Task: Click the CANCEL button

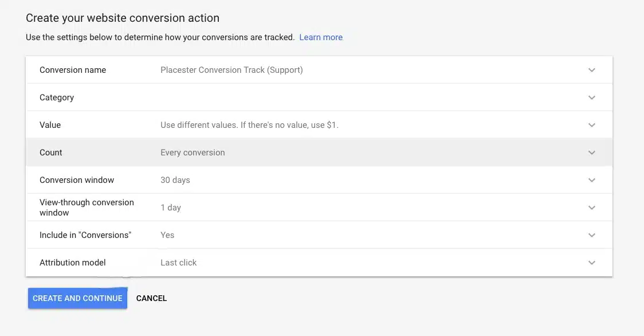Action: 151,298
